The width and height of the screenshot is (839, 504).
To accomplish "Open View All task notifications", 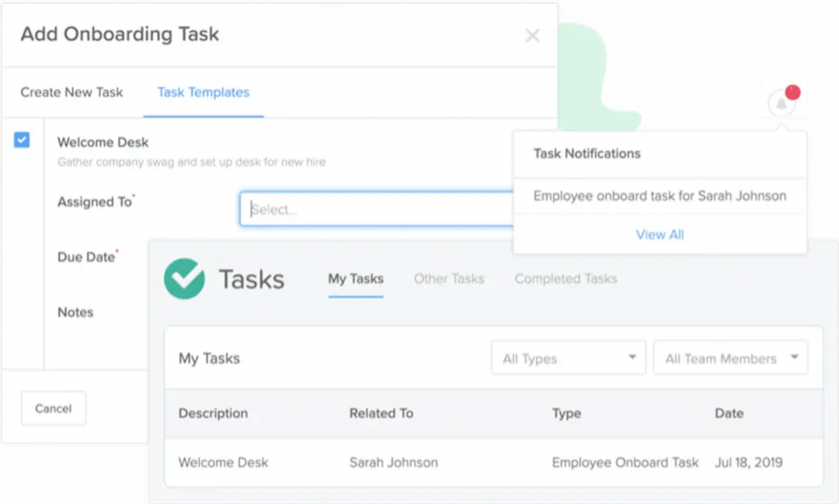I will click(659, 234).
